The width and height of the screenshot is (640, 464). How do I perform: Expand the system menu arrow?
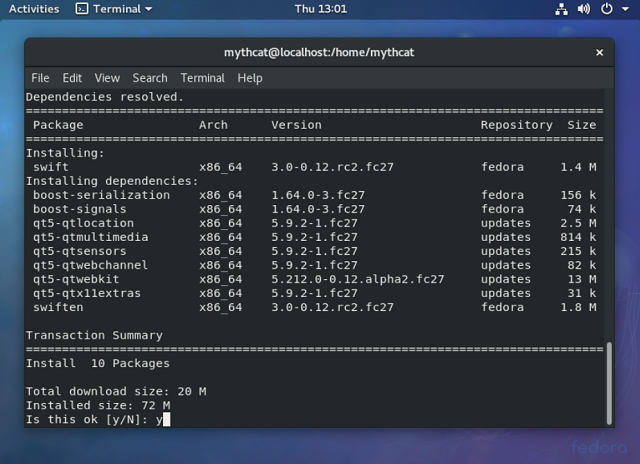click(x=625, y=9)
